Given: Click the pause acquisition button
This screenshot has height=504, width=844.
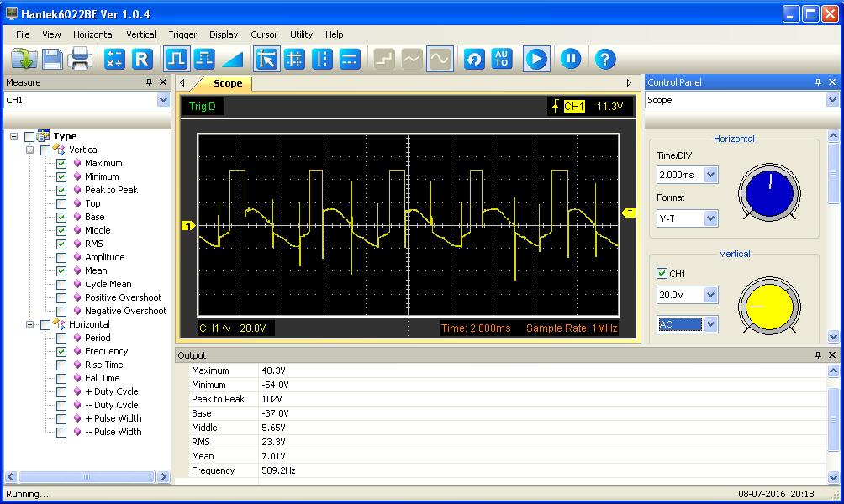Looking at the screenshot, I should [x=571, y=59].
